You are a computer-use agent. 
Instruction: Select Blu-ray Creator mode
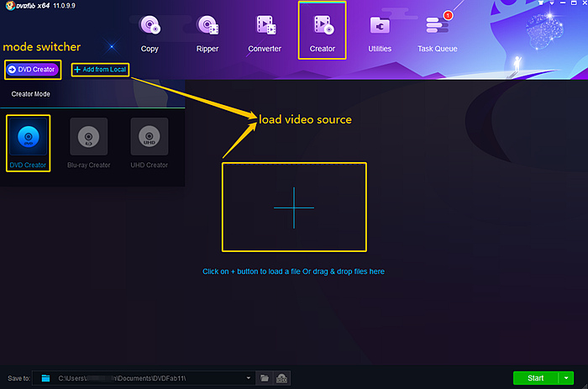tap(88, 143)
